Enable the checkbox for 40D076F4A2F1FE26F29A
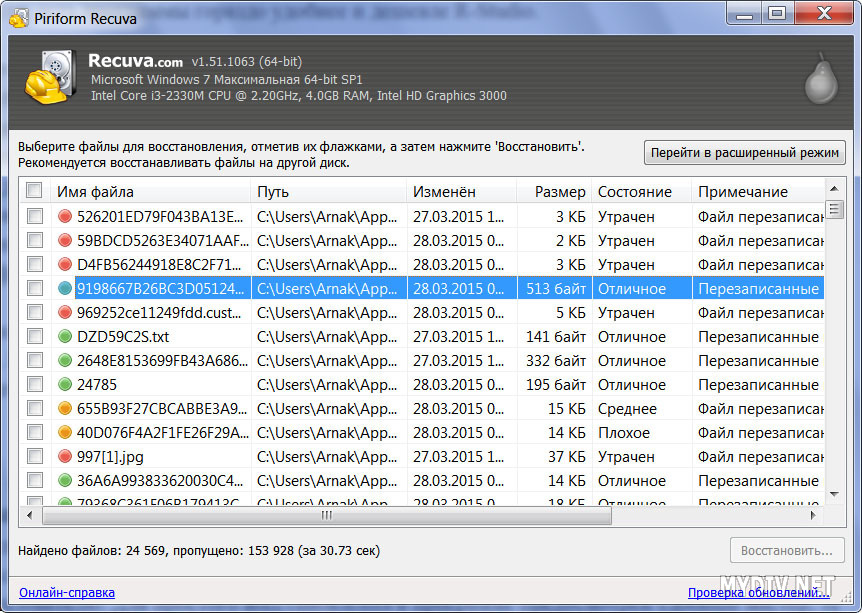Screen dimensions: 862x613 point(35,432)
